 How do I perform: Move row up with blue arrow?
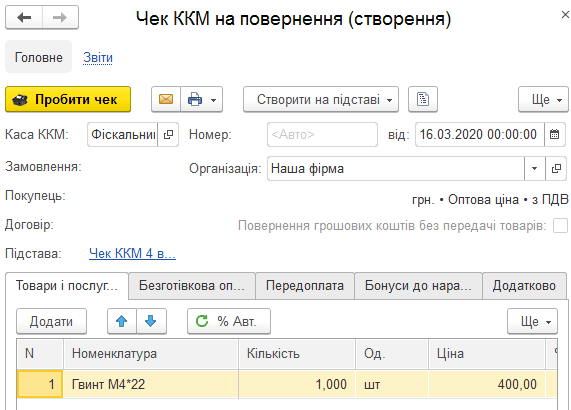coord(122,321)
